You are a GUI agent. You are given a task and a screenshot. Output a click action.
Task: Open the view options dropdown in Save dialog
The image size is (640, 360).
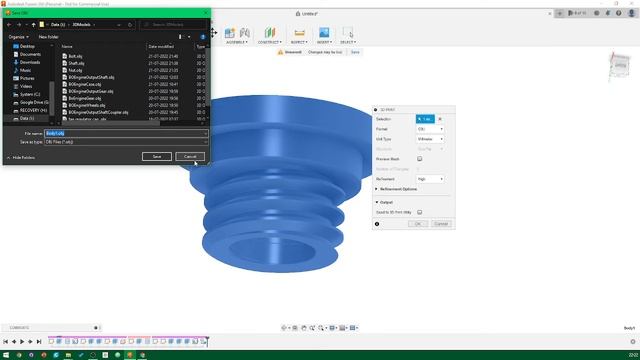pyautogui.click(x=189, y=37)
